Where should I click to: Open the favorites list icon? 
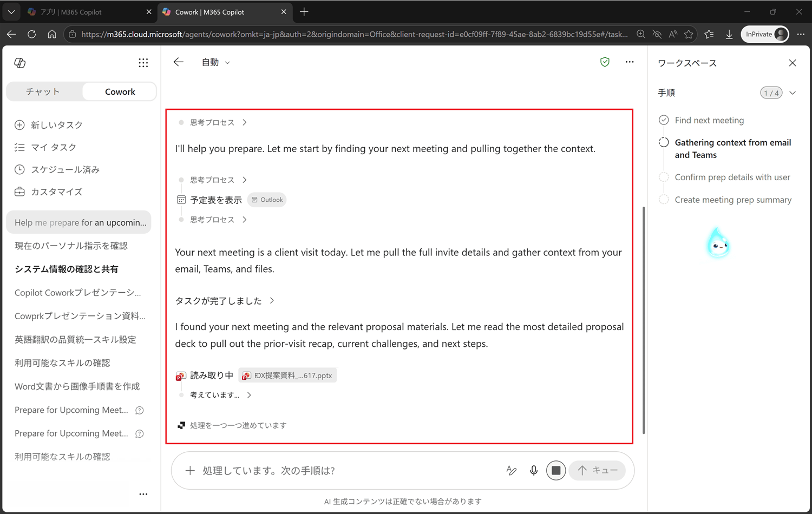coord(709,34)
